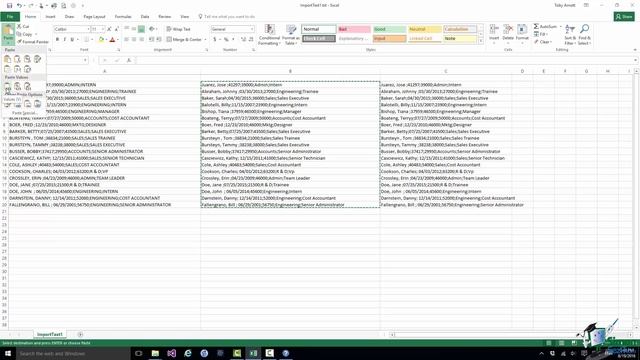The image size is (640, 360).
Task: Apply Percent Style
Action: pos(226,40)
